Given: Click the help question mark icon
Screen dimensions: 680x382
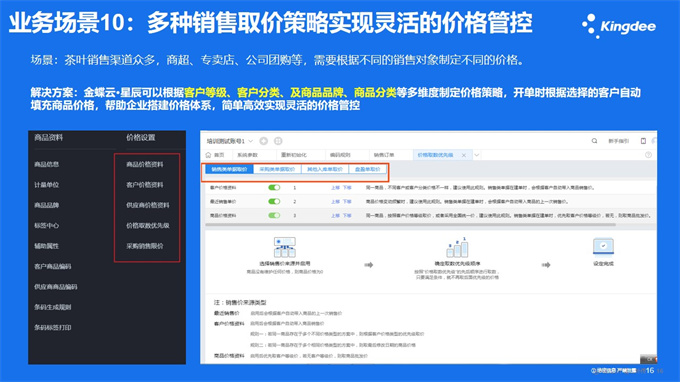Looking at the screenshot, I should [x=648, y=155].
